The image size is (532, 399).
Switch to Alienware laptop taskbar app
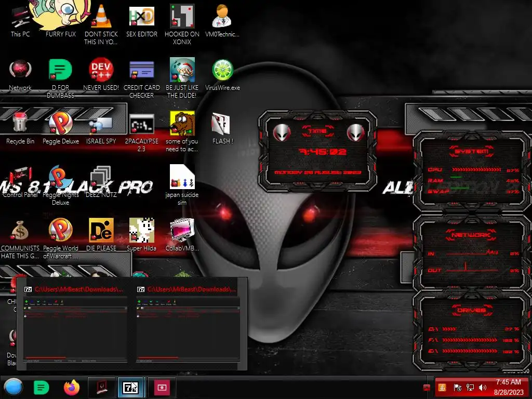102,387
